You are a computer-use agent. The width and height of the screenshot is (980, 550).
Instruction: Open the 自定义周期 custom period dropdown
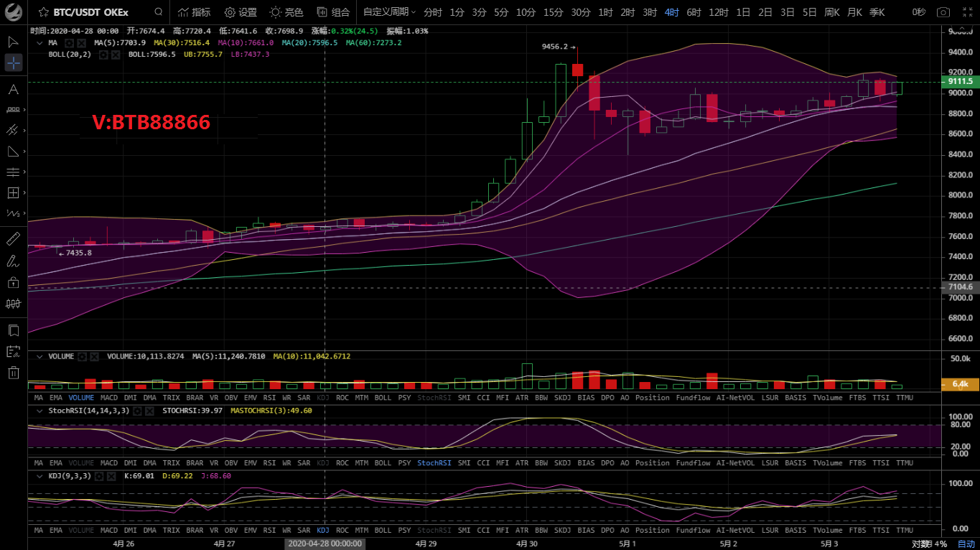tap(389, 12)
